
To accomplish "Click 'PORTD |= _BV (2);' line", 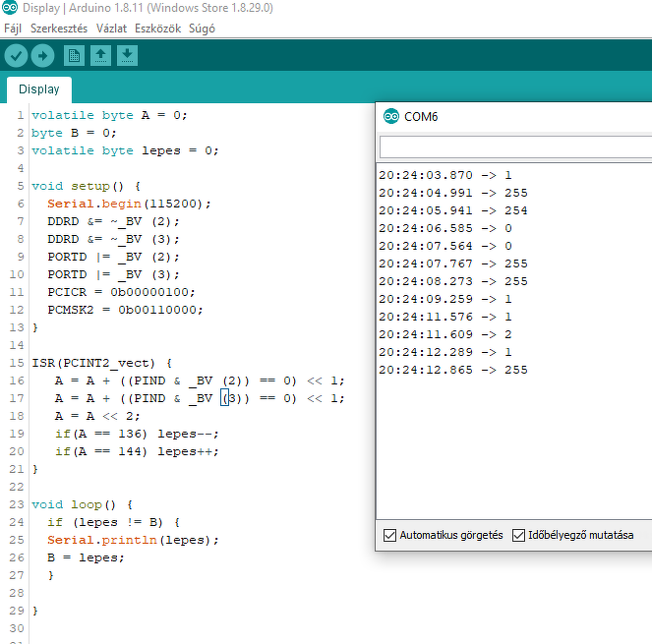I will (x=113, y=257).
